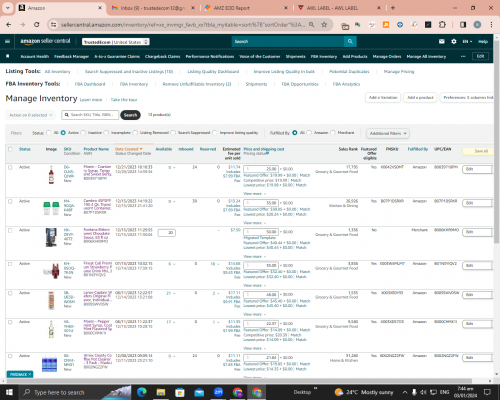This screenshot has height=400, width=500.
Task: Open the browser tab search dropdown arrow
Action: pos(7,8)
